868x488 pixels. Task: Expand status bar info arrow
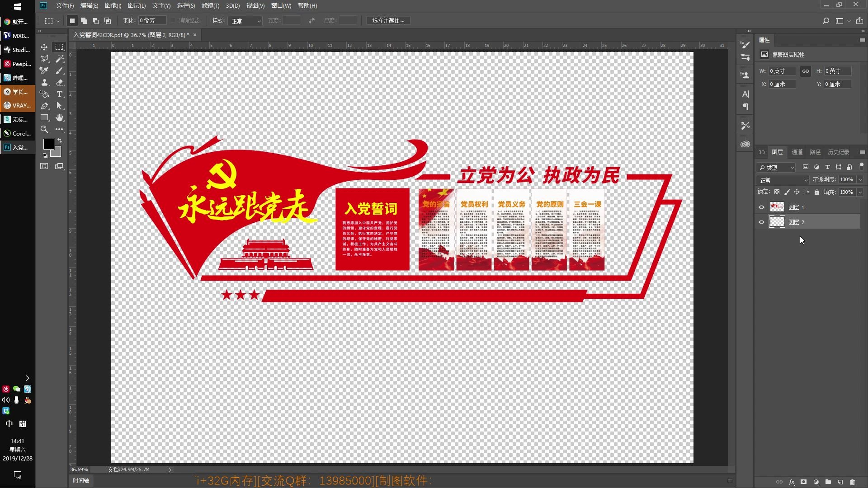tap(170, 470)
